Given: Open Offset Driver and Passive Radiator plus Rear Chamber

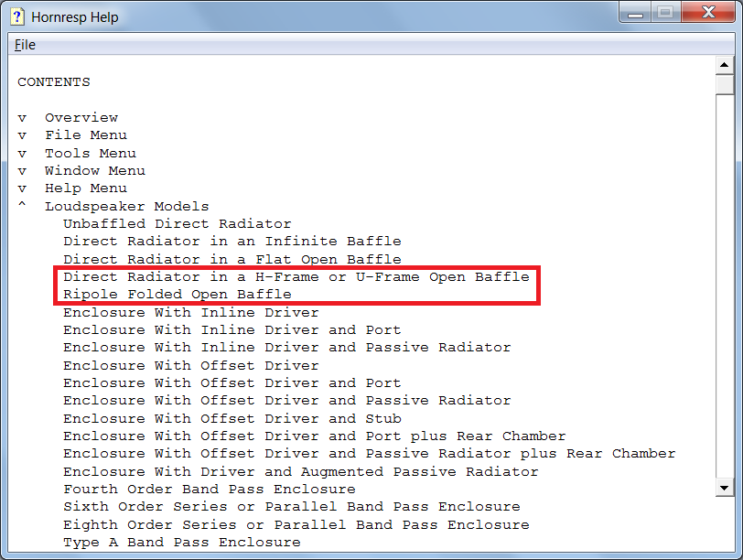Looking at the screenshot, I should tap(370, 454).
